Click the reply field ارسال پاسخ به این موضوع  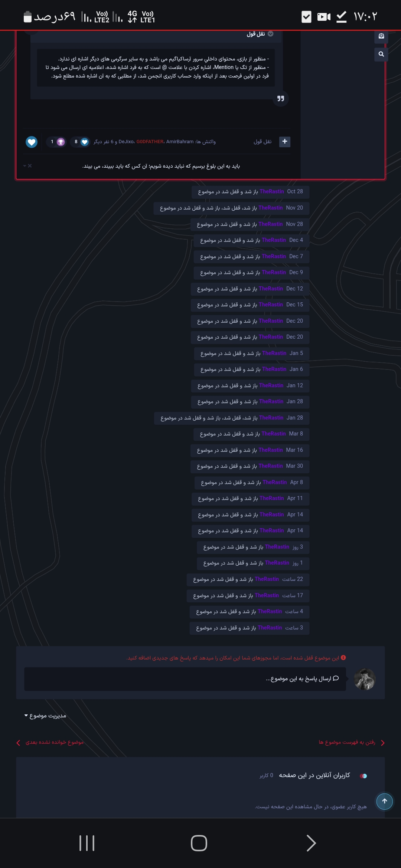point(185,679)
